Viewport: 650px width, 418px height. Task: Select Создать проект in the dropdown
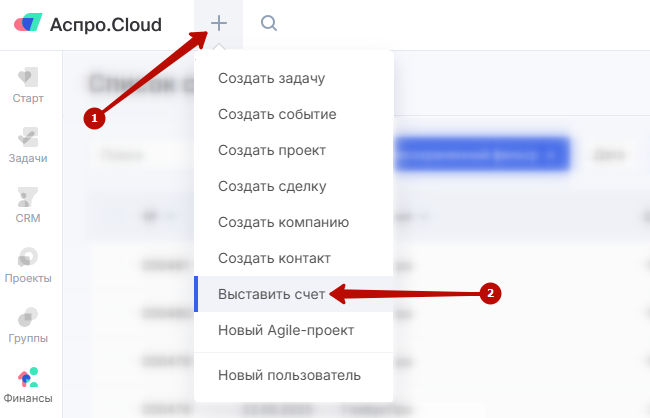(272, 150)
